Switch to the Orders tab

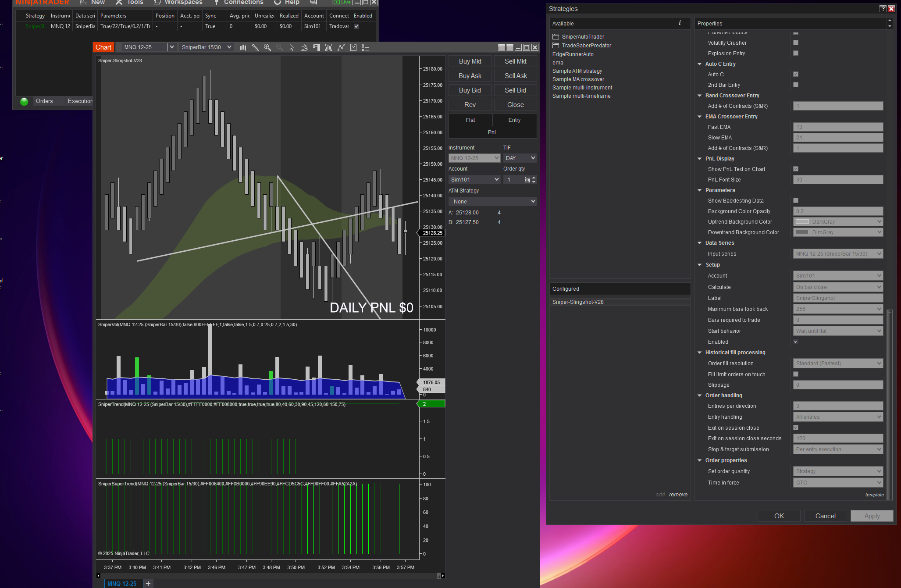44,101
